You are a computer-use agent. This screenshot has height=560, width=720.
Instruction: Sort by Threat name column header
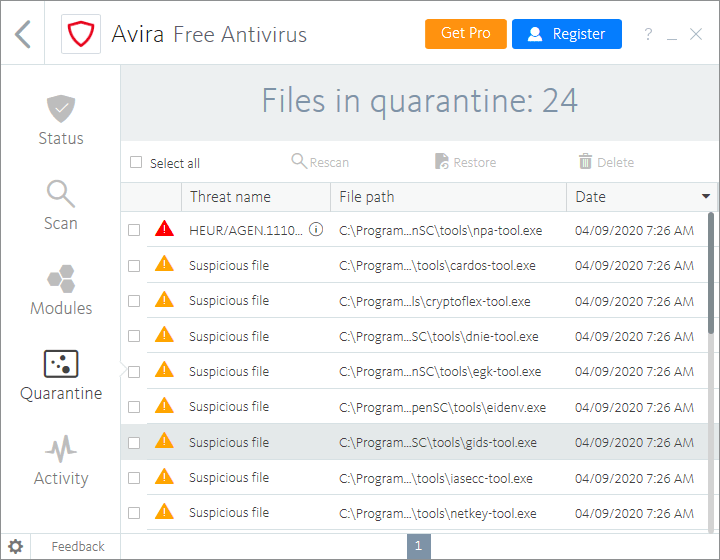click(x=230, y=197)
